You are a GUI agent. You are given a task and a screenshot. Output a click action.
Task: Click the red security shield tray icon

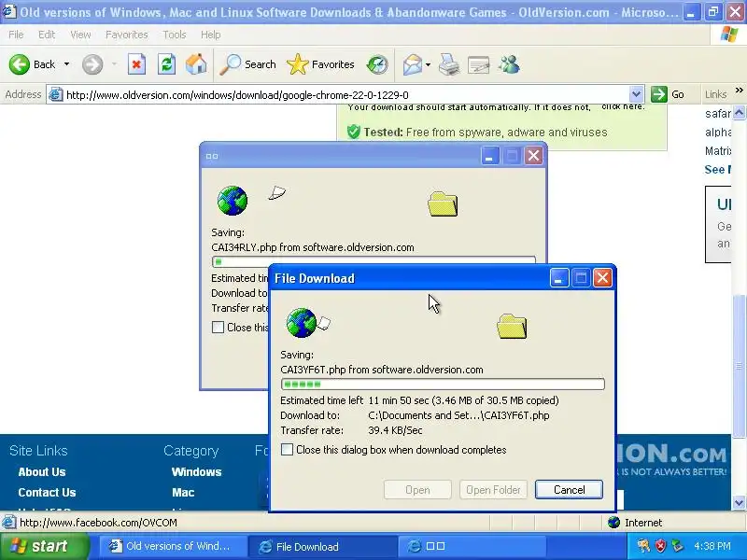coord(660,546)
